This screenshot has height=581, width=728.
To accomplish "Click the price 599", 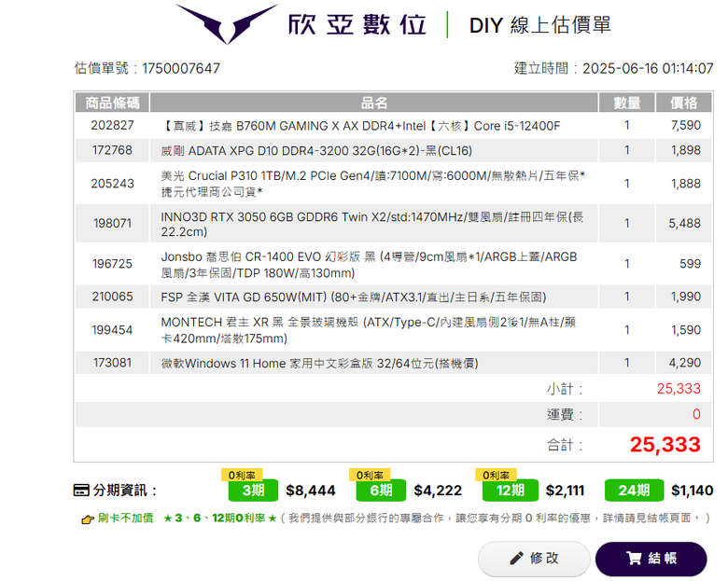I will (691, 264).
